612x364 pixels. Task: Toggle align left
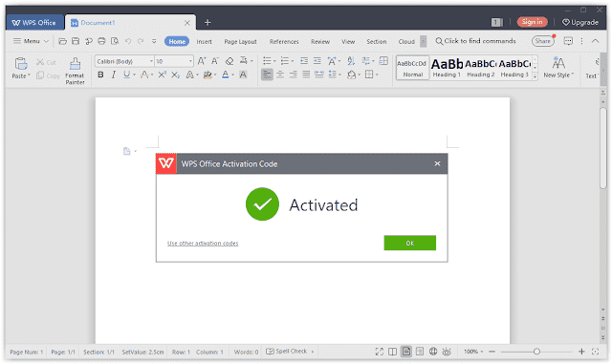(x=267, y=75)
